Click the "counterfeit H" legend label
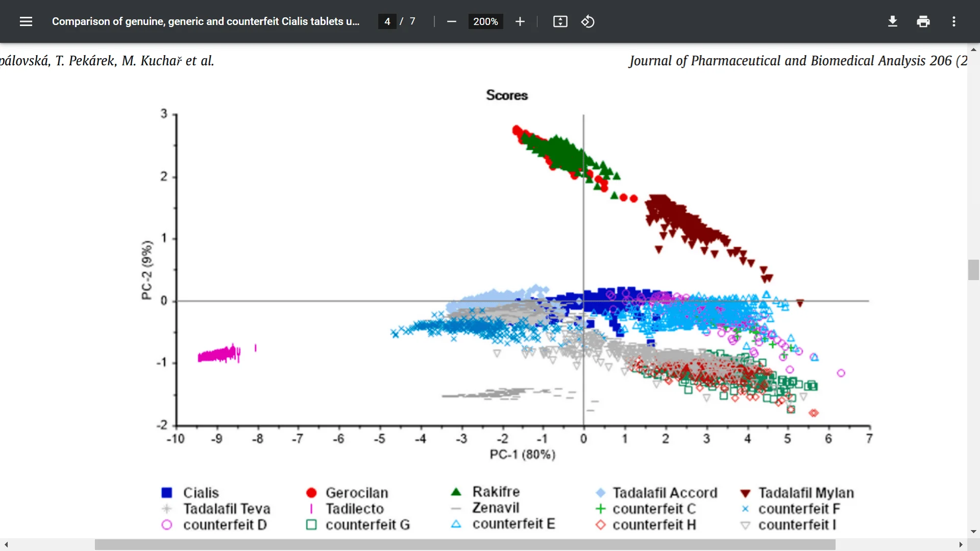Image resolution: width=980 pixels, height=551 pixels. click(654, 524)
